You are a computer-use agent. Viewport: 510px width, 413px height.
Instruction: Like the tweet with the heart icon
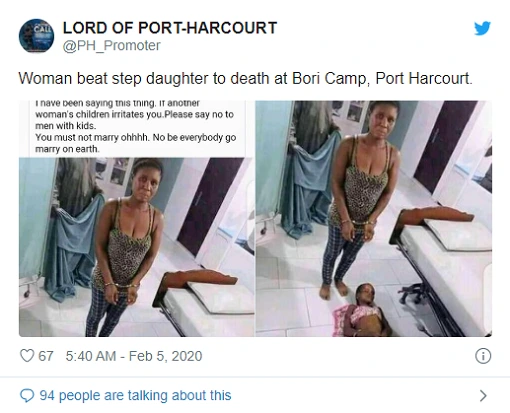27,356
